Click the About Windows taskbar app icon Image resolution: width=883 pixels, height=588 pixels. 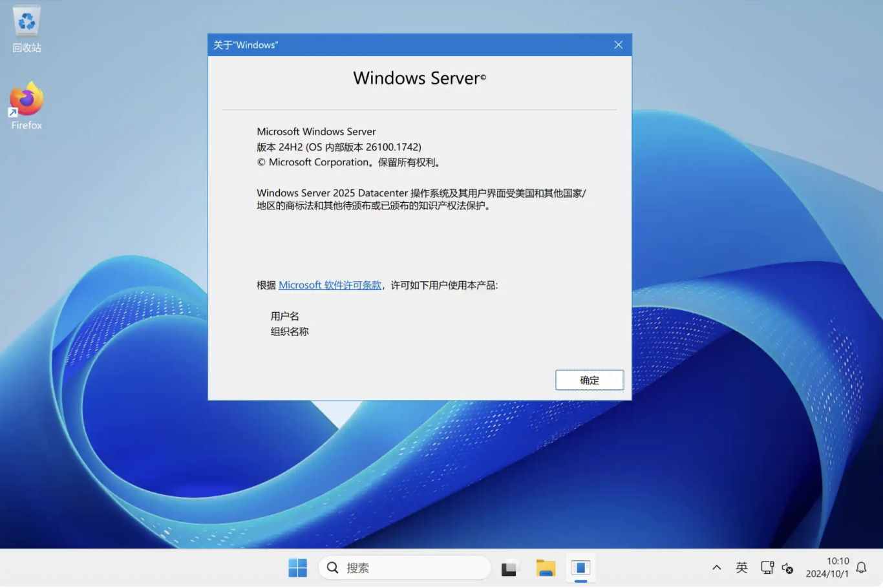580,568
